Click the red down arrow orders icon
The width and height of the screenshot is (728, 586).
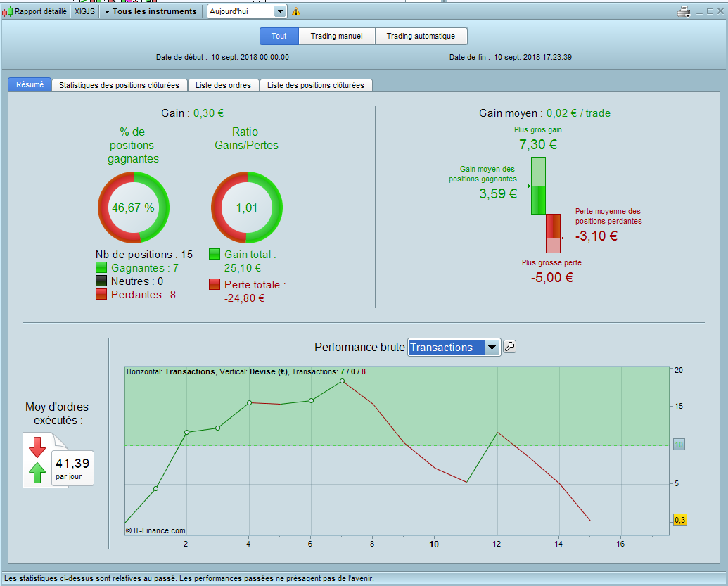[37, 447]
